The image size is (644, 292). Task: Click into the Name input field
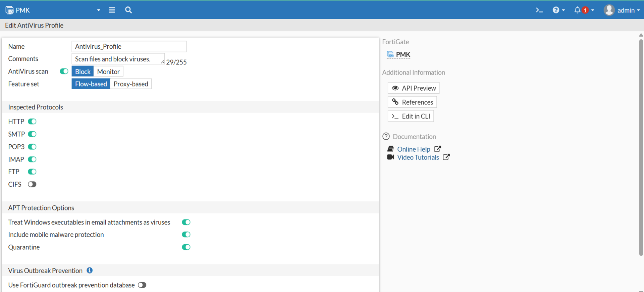(129, 47)
